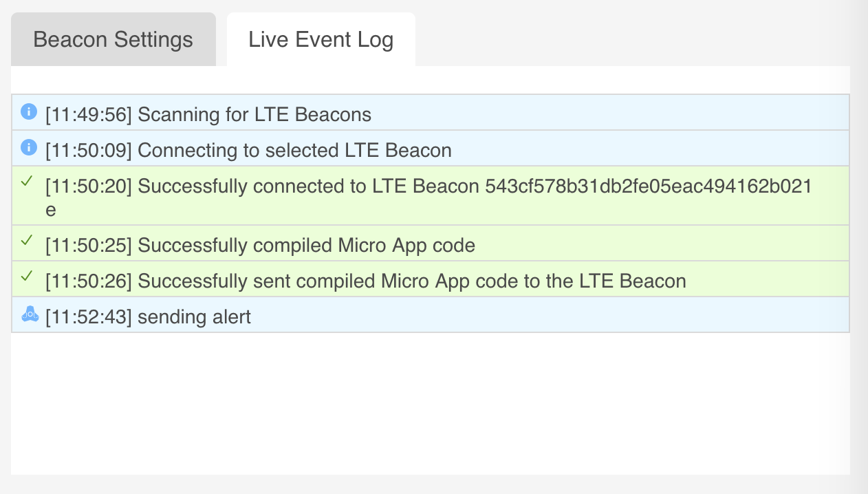Screen dimensions: 868x494
Task: Select the Connecting to selected LTE Beacon entry
Action: click(431, 148)
